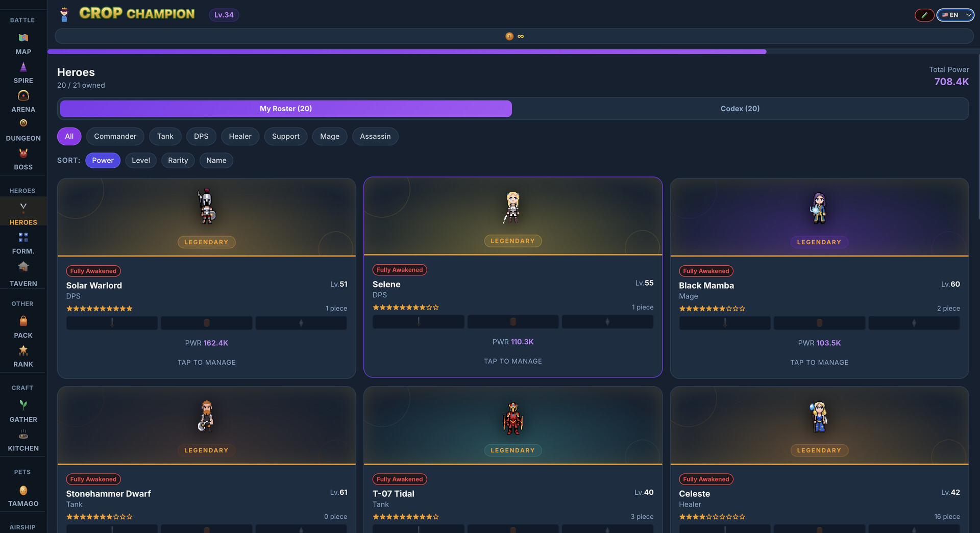Image resolution: width=980 pixels, height=533 pixels.
Task: Tap to manage Solar Warlord
Action: [206, 362]
